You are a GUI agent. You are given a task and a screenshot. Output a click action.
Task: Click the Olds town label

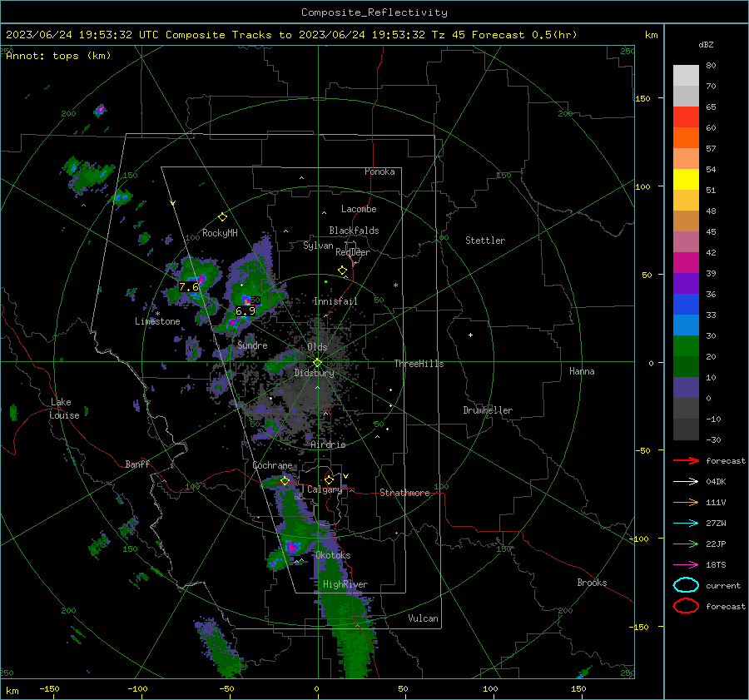click(317, 347)
